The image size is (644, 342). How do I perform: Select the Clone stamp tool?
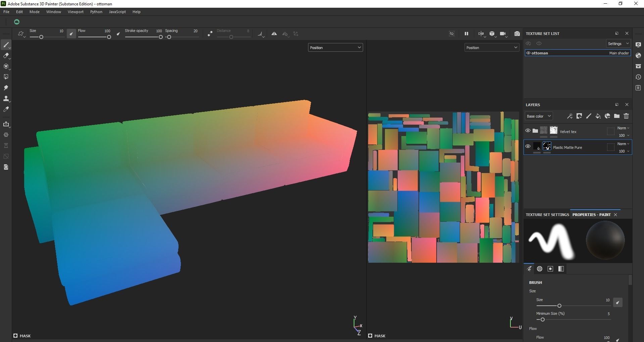pyautogui.click(x=6, y=98)
